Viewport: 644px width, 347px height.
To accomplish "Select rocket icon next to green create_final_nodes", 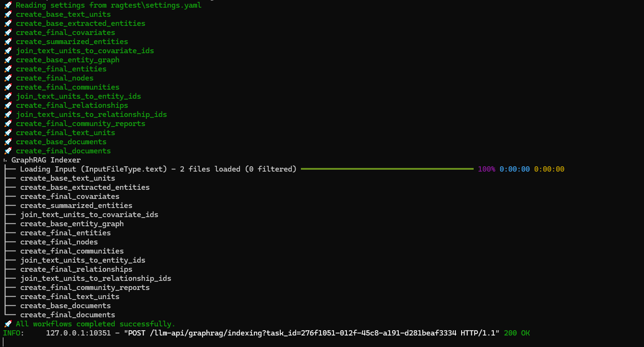I will pyautogui.click(x=8, y=78).
